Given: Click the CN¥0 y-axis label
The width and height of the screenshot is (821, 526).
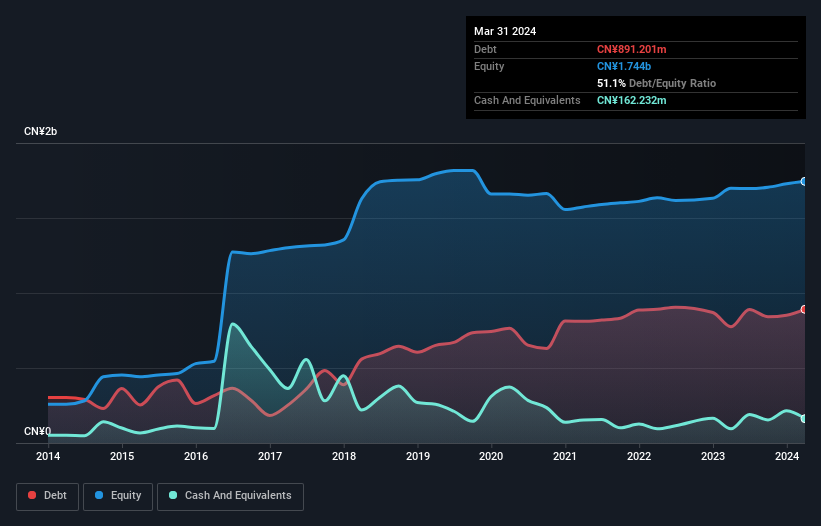Looking at the screenshot, I should click(x=37, y=431).
